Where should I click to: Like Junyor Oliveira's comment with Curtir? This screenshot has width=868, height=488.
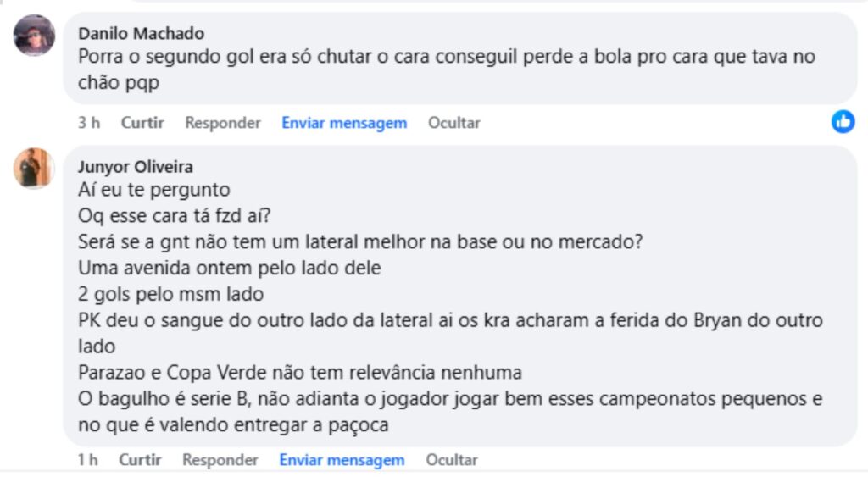click(x=140, y=460)
